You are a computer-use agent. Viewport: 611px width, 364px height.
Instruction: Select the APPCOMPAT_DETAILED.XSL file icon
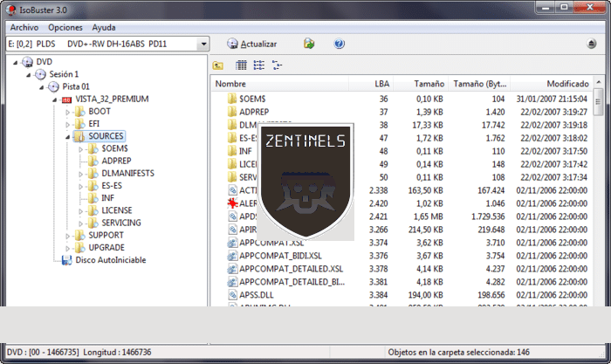232,269
